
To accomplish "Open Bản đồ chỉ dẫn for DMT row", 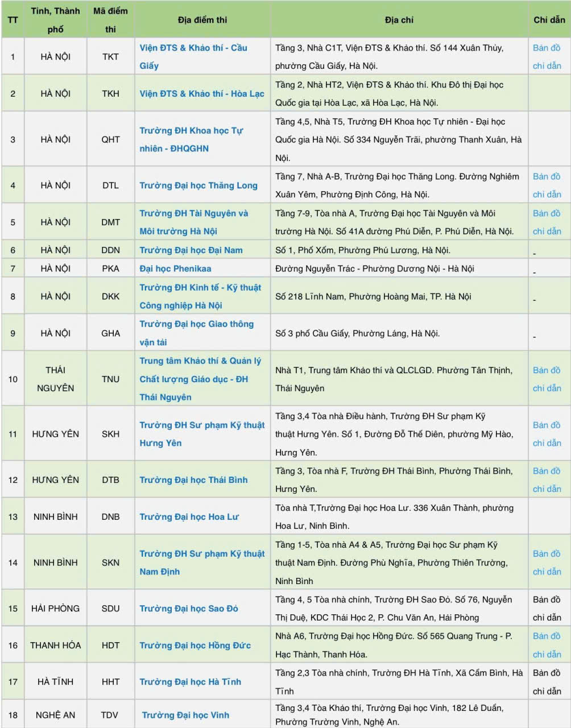I will click(x=547, y=222).
